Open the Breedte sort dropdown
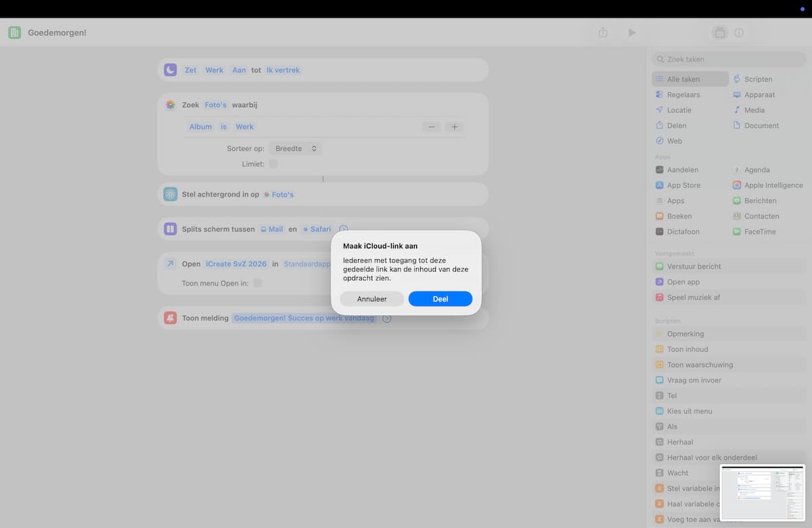 (x=295, y=148)
